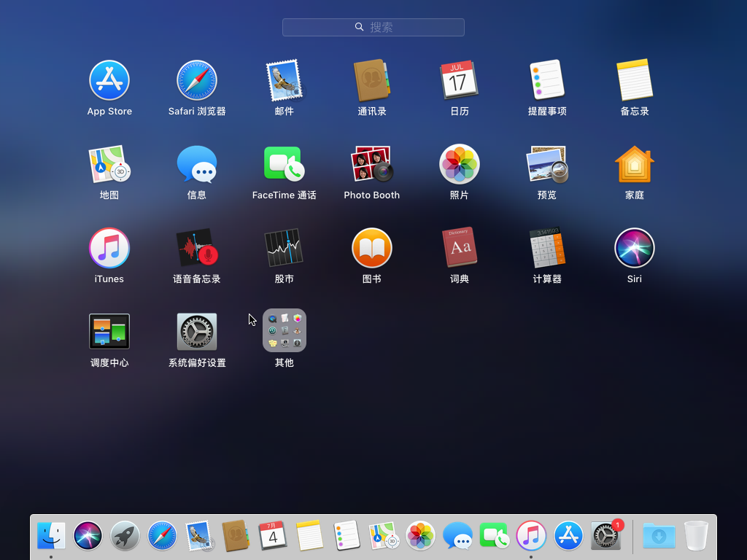Image resolution: width=747 pixels, height=560 pixels.
Task: Launch Safari 浏览器 in the Launchpad grid
Action: click(197, 80)
